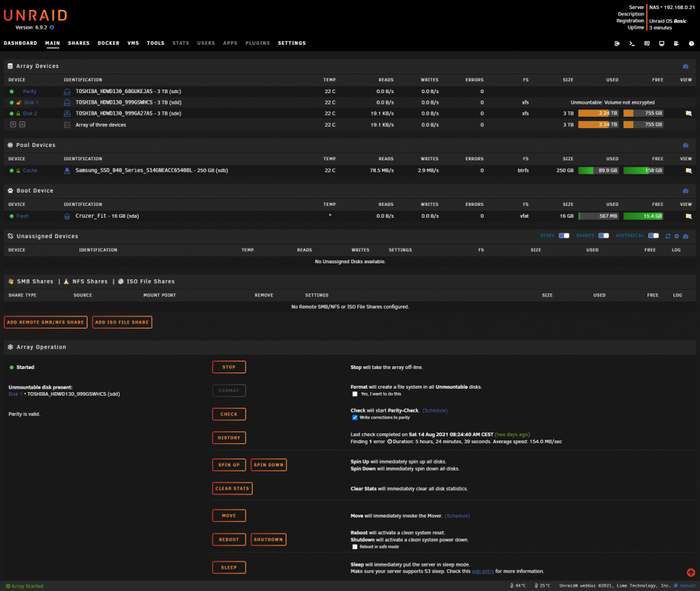Go to the Settings tab

pos(292,43)
